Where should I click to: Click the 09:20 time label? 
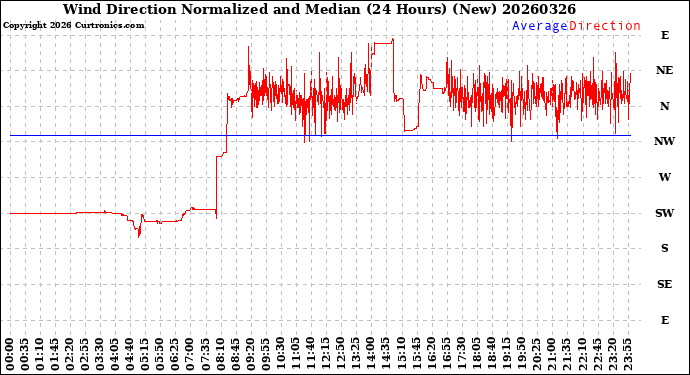[x=250, y=355]
